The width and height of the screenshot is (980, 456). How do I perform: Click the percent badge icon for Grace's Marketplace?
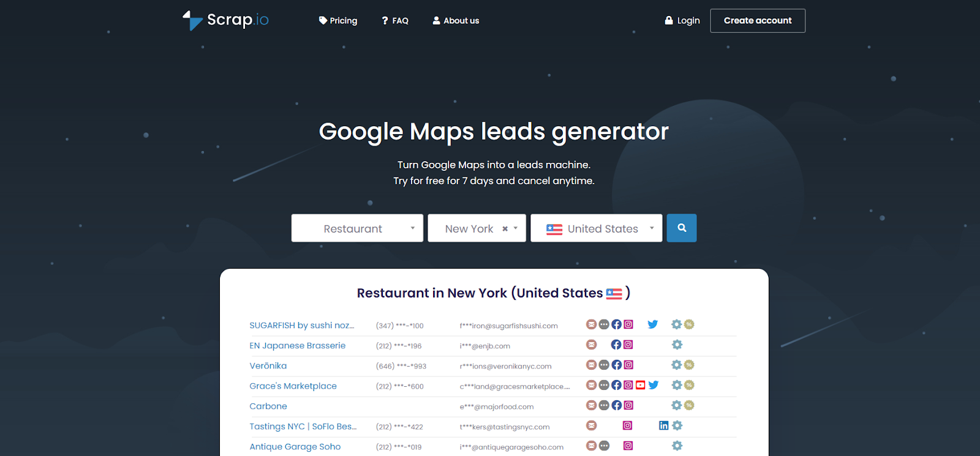(689, 385)
